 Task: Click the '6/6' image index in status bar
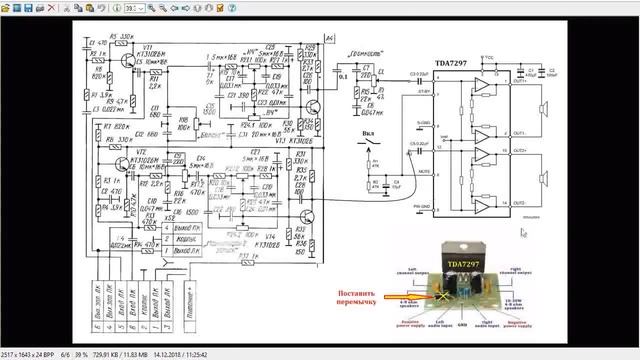pos(65,355)
